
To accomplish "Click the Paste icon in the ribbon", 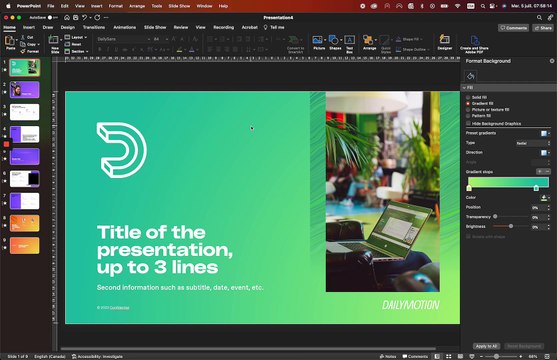I will (x=10, y=41).
